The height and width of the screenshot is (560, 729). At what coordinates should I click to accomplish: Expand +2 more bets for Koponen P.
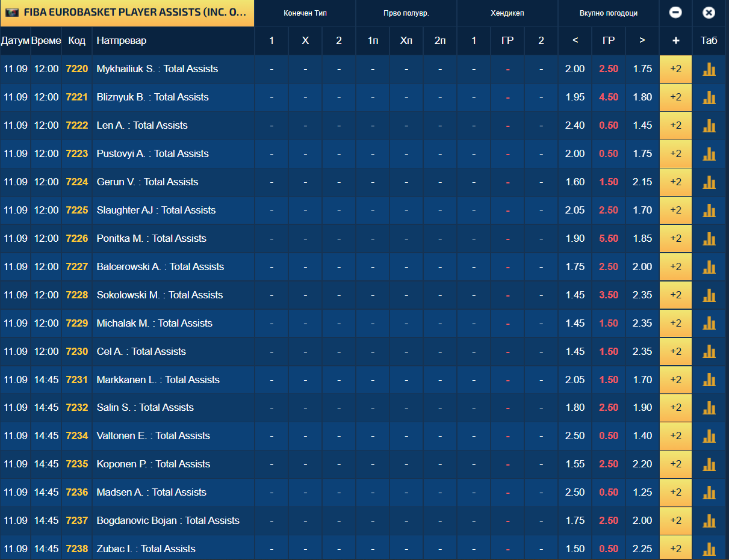click(x=675, y=464)
